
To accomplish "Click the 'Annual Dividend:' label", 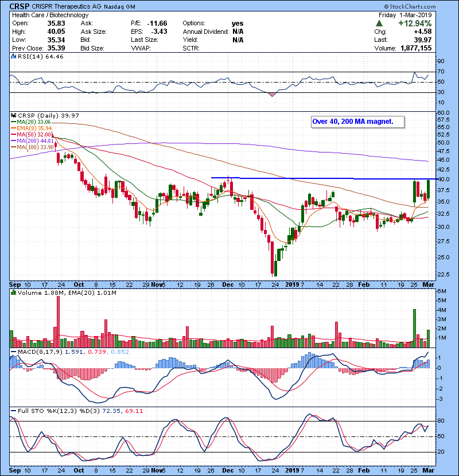I will pos(205,32).
